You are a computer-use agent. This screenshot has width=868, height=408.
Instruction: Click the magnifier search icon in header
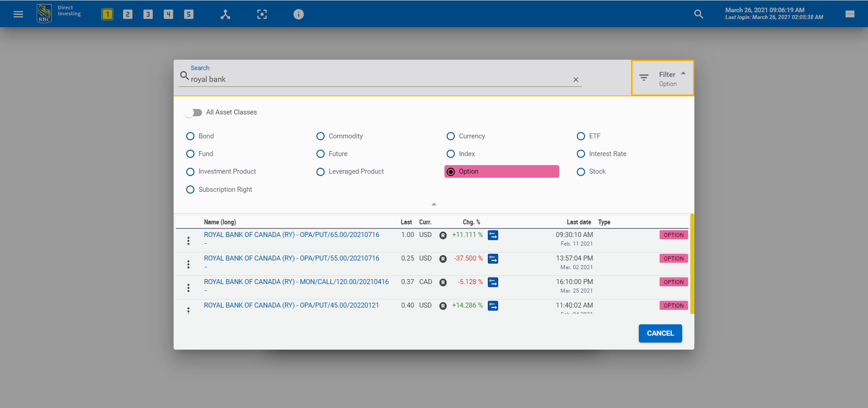point(698,14)
